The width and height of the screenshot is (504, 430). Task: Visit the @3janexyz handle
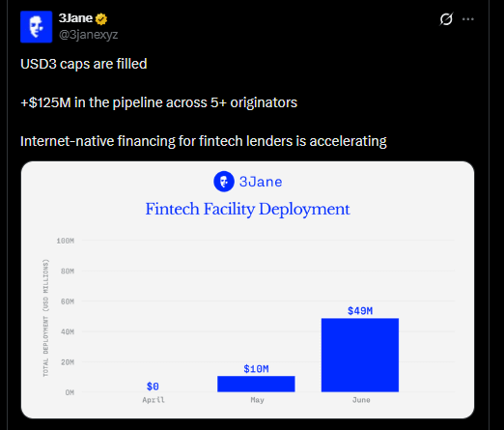pos(88,35)
